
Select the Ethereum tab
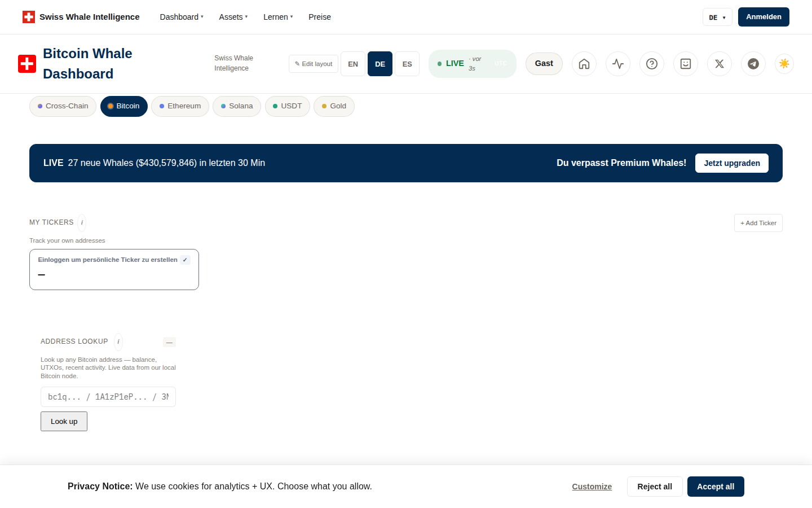[x=180, y=106]
